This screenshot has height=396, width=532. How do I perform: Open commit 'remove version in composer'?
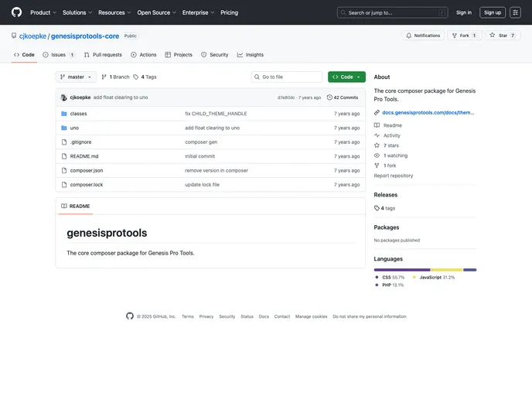[x=217, y=171]
